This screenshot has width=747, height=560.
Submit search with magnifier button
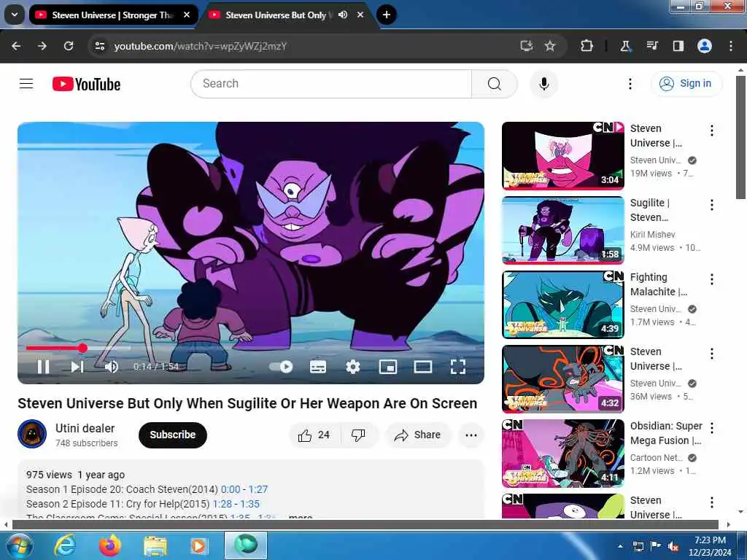click(495, 84)
